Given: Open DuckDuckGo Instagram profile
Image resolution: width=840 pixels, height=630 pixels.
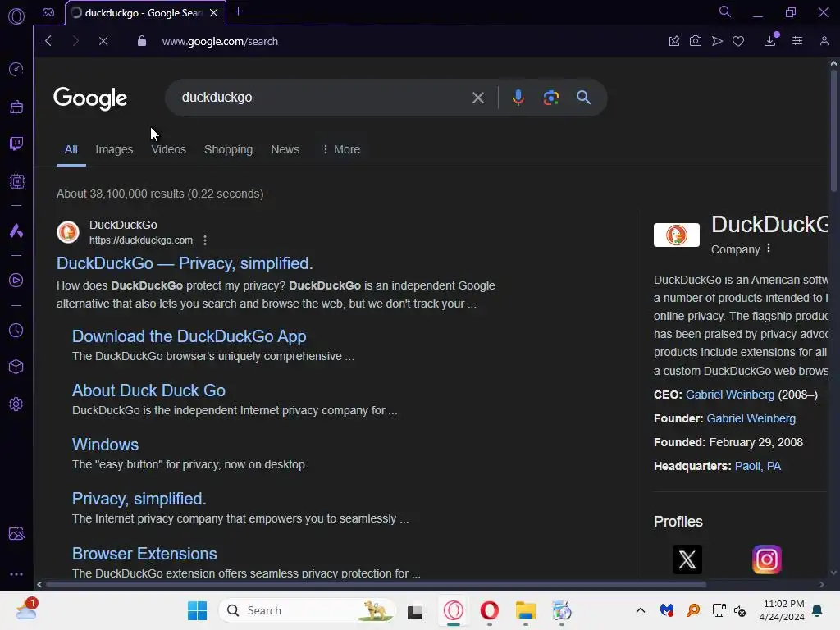Looking at the screenshot, I should pos(767,559).
